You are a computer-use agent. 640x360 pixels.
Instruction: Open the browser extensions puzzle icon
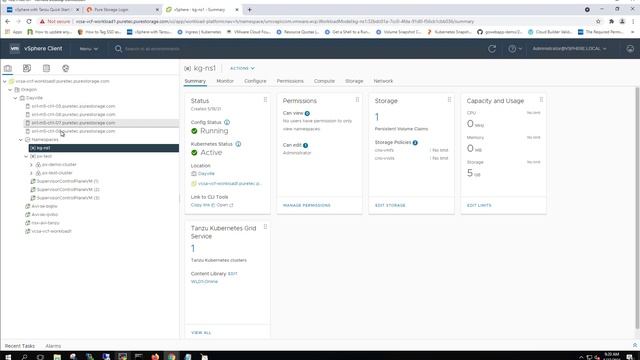611,21
